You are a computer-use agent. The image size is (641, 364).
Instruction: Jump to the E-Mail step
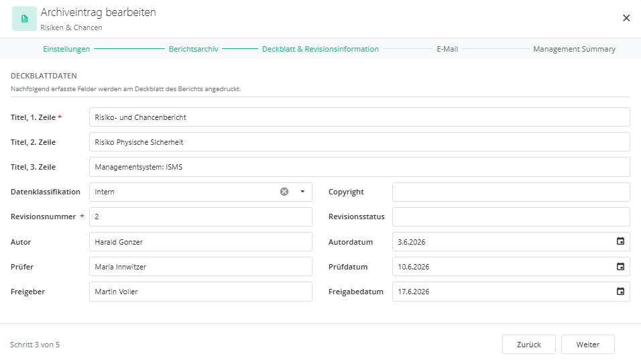point(447,49)
